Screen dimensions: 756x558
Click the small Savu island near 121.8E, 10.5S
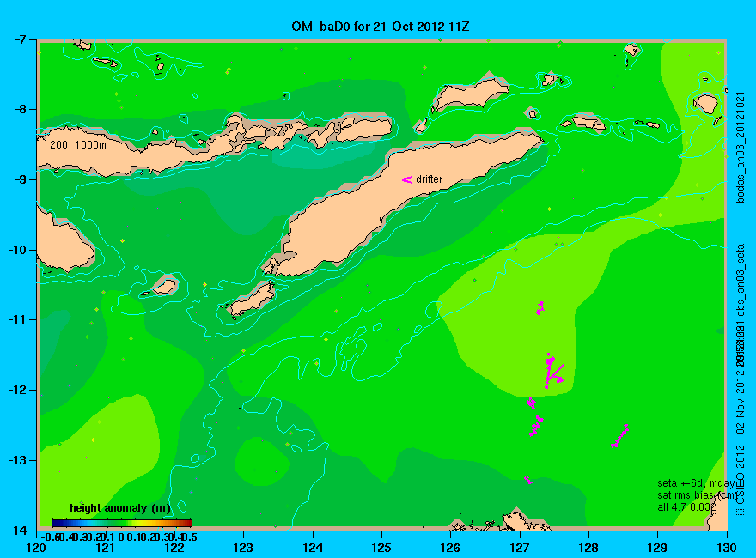click(x=164, y=287)
